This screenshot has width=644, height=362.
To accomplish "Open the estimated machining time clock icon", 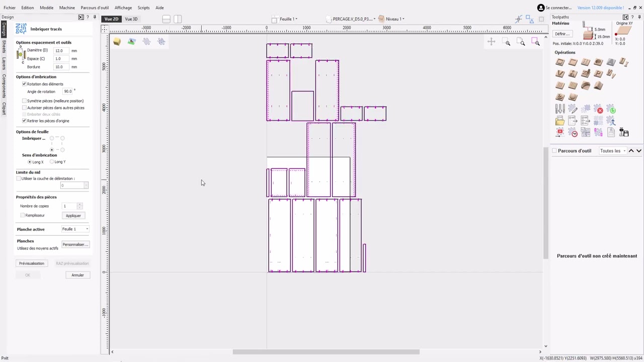I will click(573, 133).
